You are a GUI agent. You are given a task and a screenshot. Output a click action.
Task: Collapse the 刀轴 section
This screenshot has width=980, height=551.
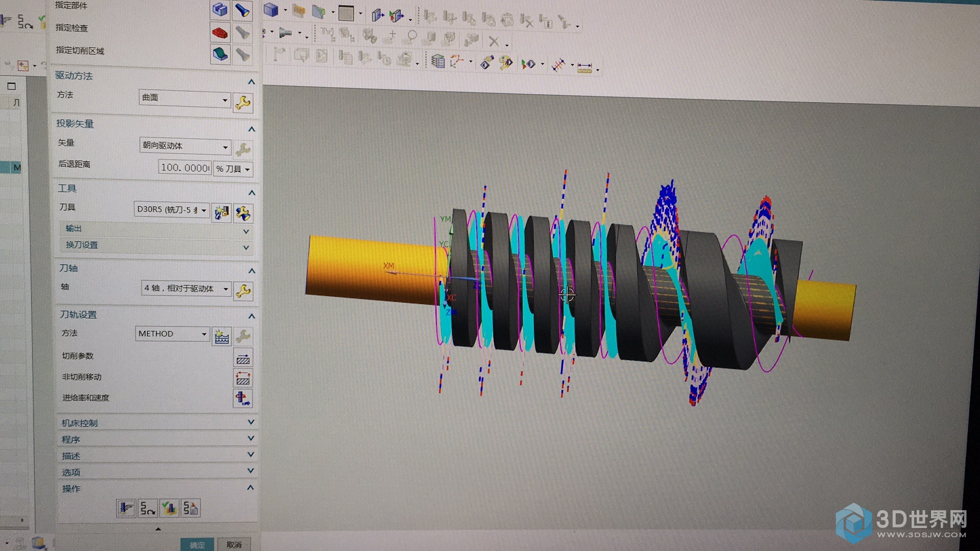tap(252, 270)
